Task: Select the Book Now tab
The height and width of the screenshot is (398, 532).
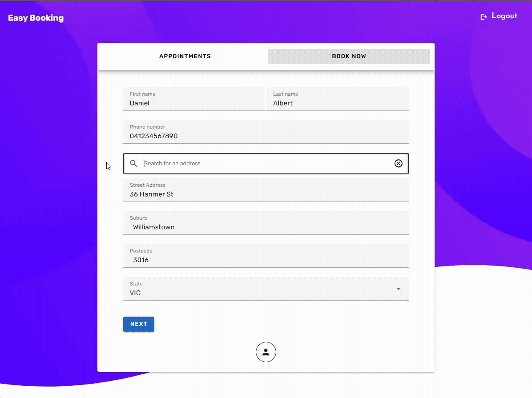Action: (349, 56)
